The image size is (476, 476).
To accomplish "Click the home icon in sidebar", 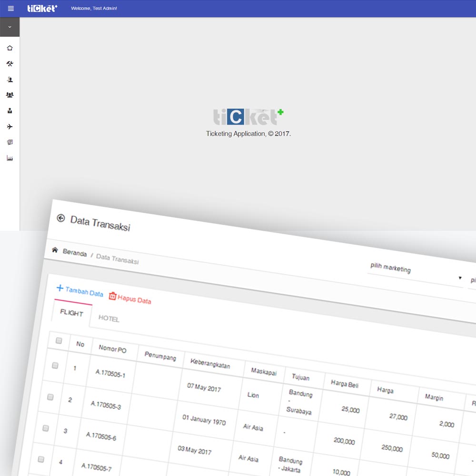I will click(10, 48).
